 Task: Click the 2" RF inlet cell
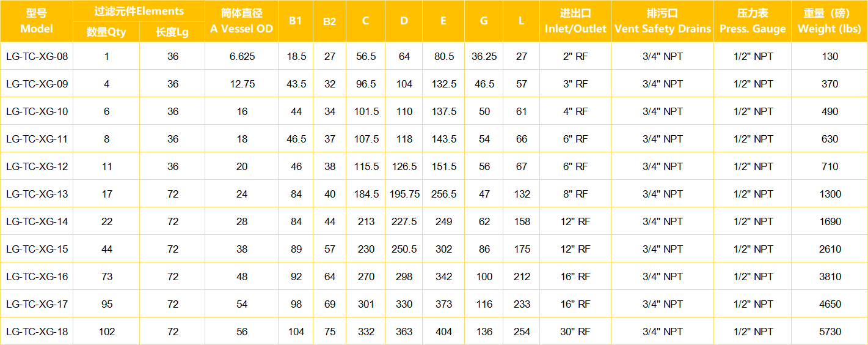(x=575, y=56)
